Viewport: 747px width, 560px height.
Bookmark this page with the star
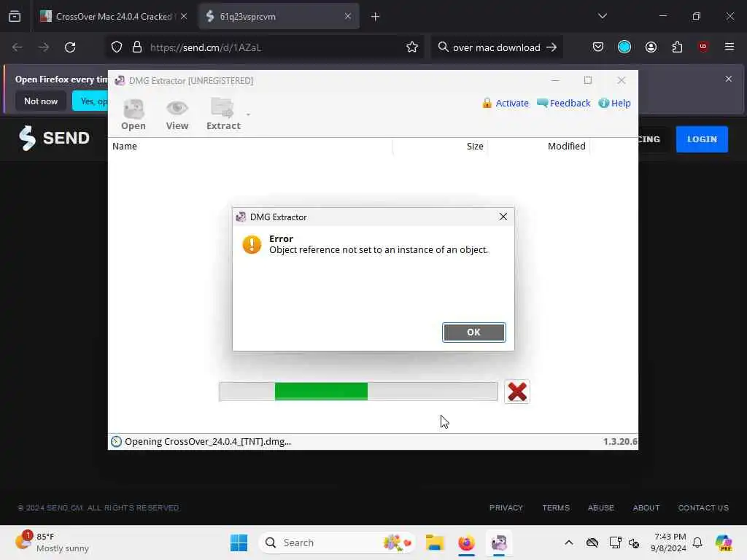[x=412, y=47]
